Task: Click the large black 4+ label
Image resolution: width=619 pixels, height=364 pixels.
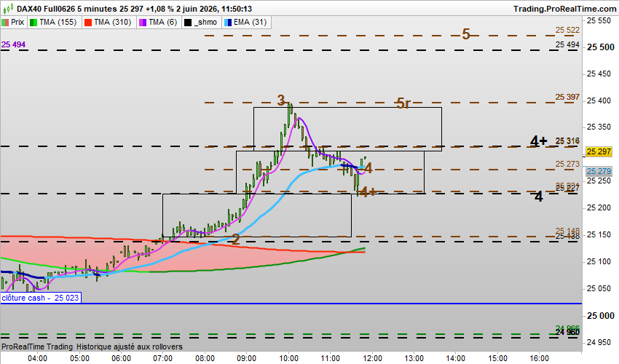Action: coord(538,141)
